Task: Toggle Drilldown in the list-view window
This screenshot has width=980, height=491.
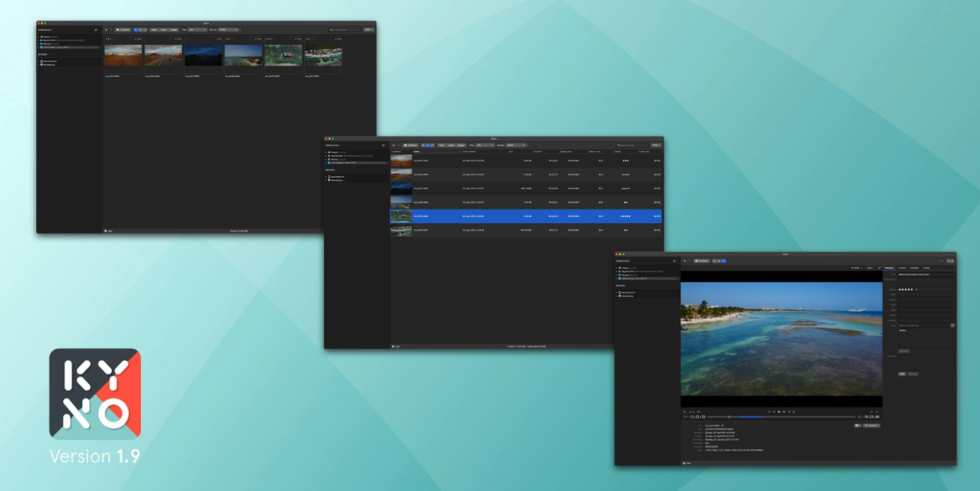Action: pyautogui.click(x=411, y=145)
